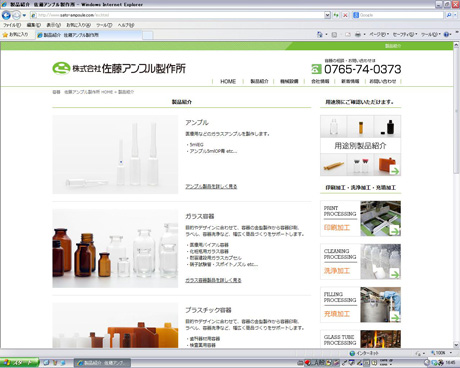Click the Windows スタート button
Screen dimensions: 460x368
click(x=19, y=363)
